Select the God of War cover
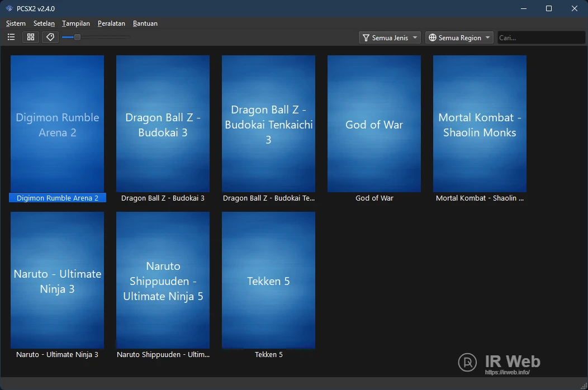Image resolution: width=588 pixels, height=390 pixels. point(374,124)
